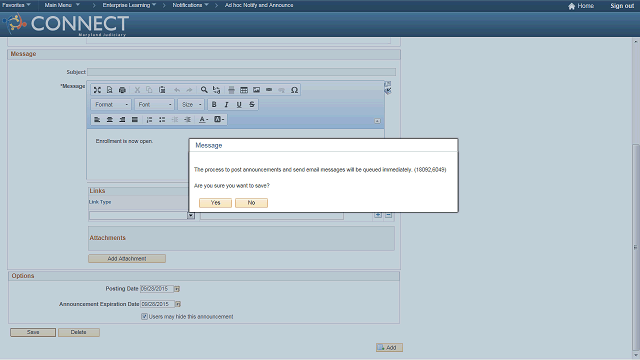Click the Subject input field
Image resolution: width=640 pixels, height=360 pixels.
[242, 72]
